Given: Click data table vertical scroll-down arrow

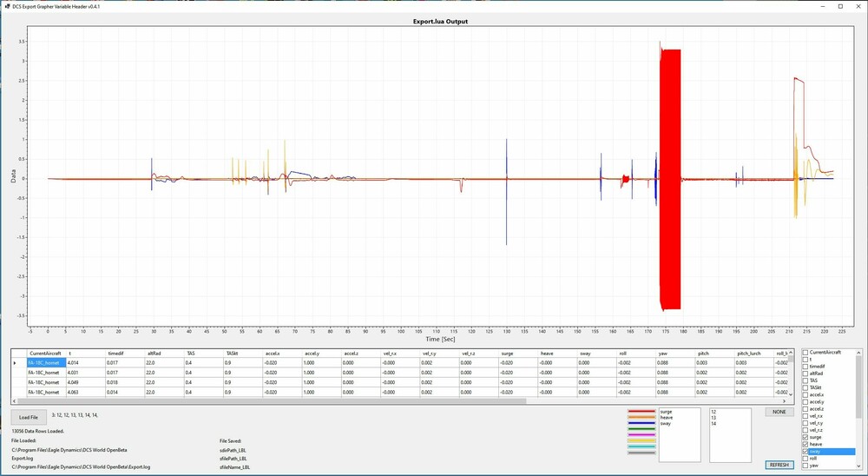Looking at the screenshot, I should coord(791,394).
